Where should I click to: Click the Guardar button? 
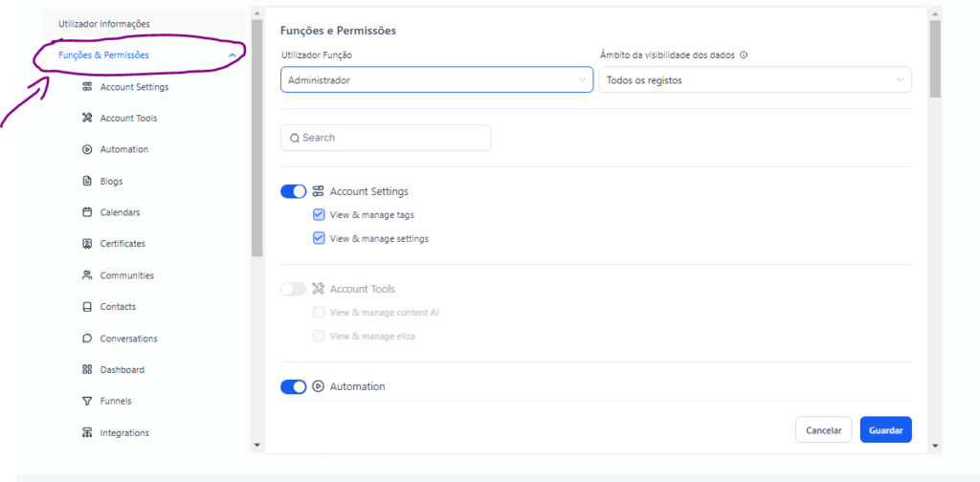pyautogui.click(x=885, y=430)
